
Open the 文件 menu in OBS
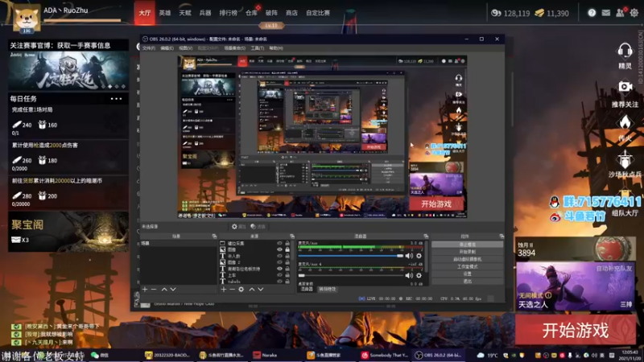tap(149, 48)
